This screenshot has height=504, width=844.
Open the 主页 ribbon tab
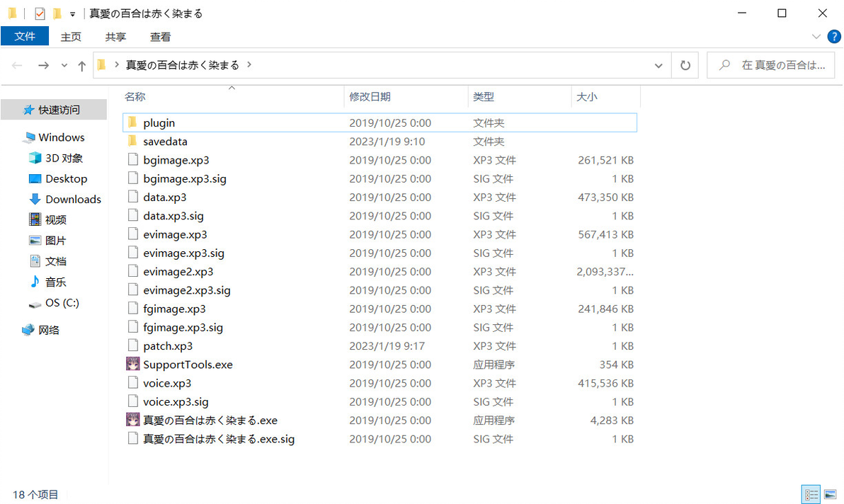[71, 37]
